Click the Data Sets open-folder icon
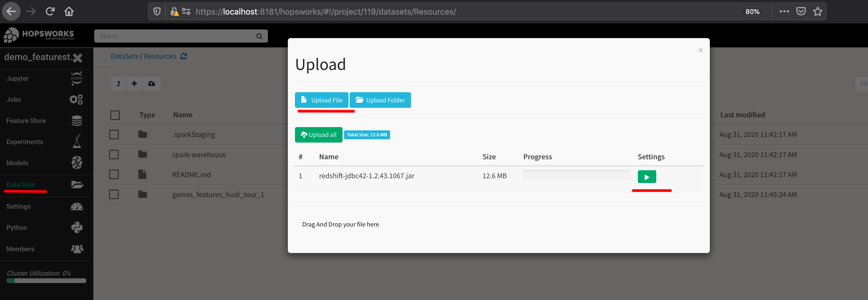 [x=77, y=185]
